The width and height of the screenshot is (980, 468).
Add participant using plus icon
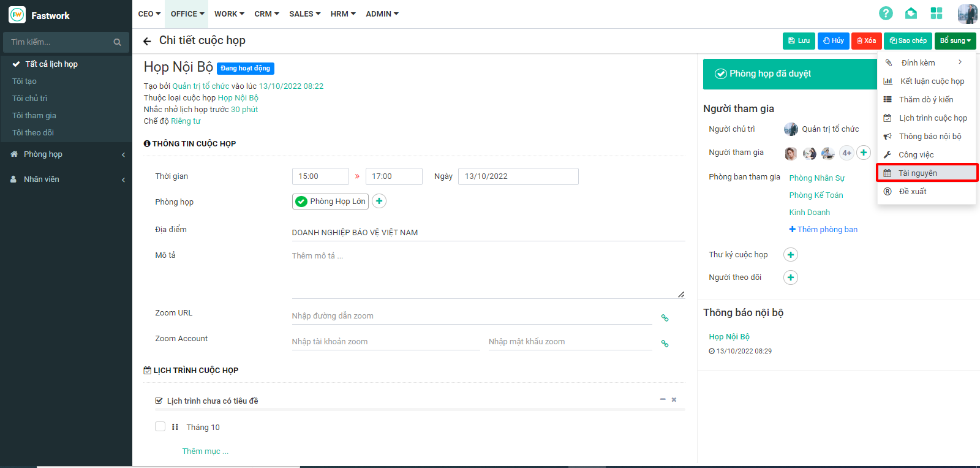coord(864,153)
